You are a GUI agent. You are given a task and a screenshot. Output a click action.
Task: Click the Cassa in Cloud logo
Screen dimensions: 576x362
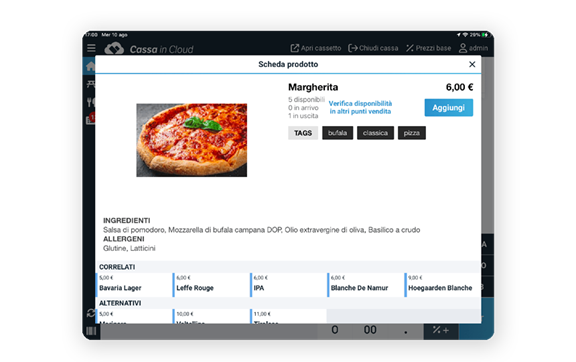click(x=149, y=49)
